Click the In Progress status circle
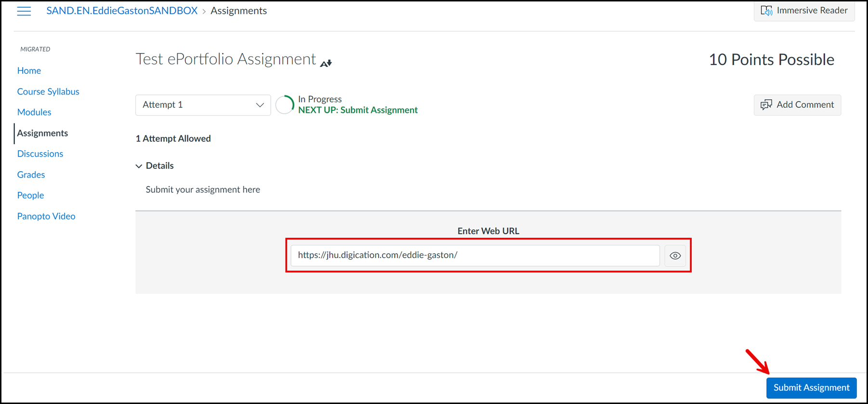 [285, 105]
